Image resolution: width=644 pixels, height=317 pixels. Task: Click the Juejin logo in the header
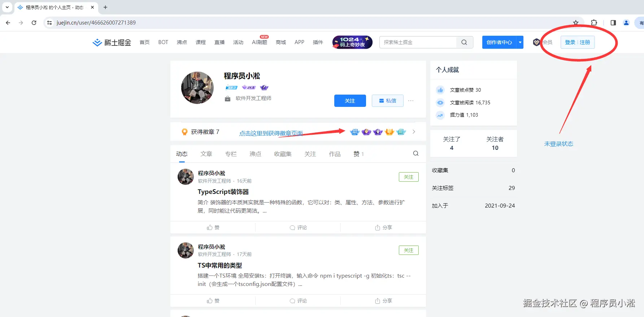click(x=112, y=43)
